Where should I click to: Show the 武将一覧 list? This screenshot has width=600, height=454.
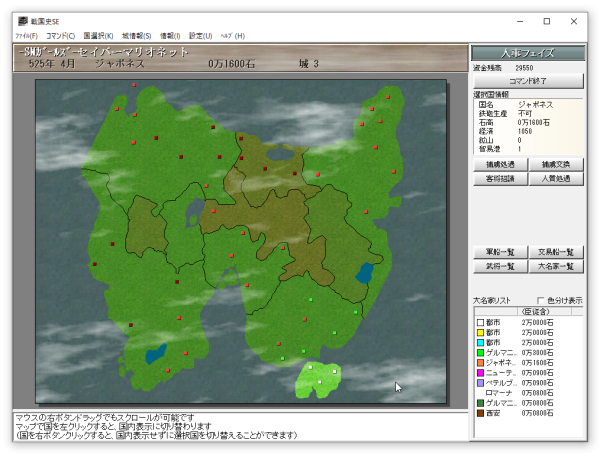coord(499,266)
